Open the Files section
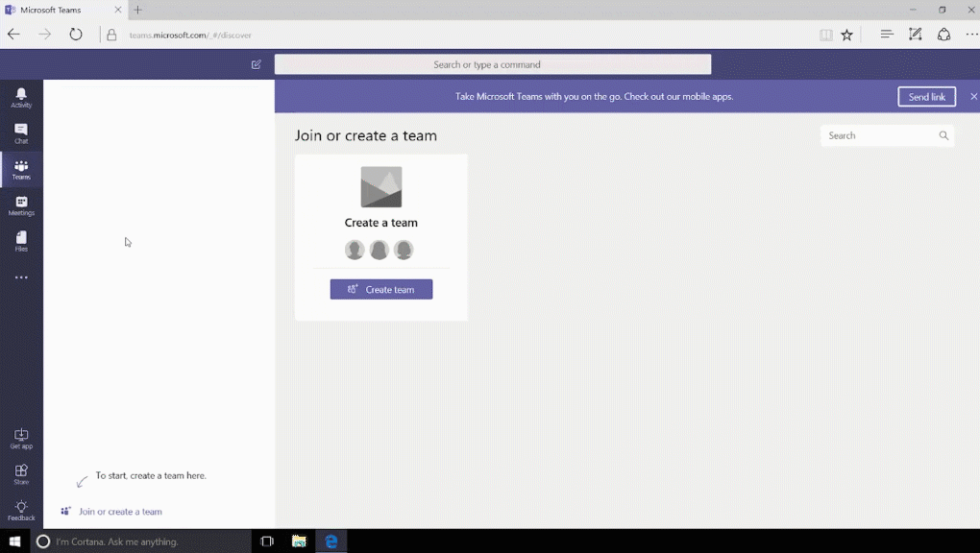 click(21, 241)
